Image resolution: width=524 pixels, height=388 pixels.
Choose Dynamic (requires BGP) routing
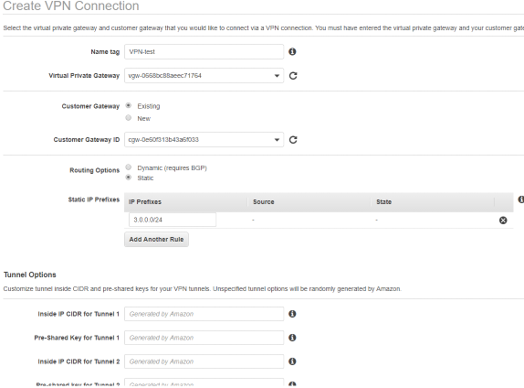click(128, 167)
